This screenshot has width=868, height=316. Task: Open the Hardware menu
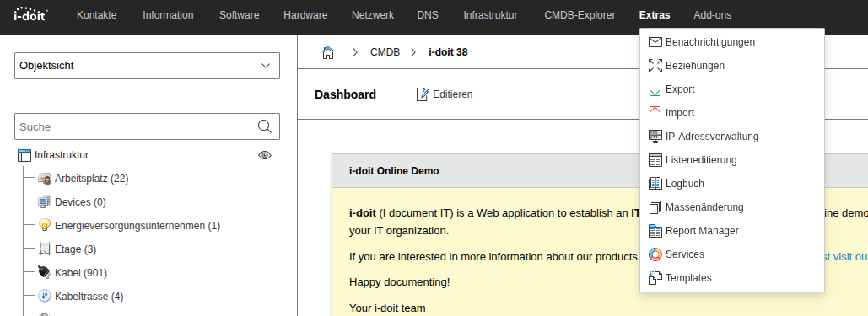(305, 15)
